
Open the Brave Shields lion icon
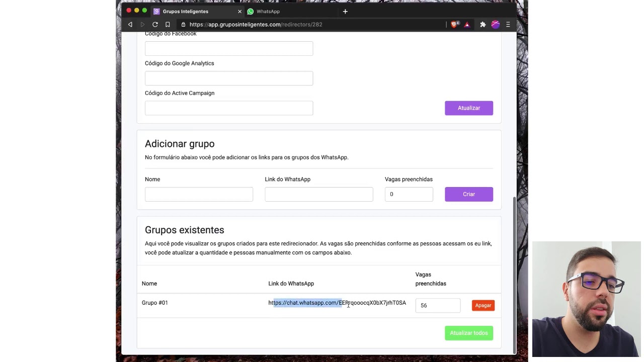coord(454,24)
